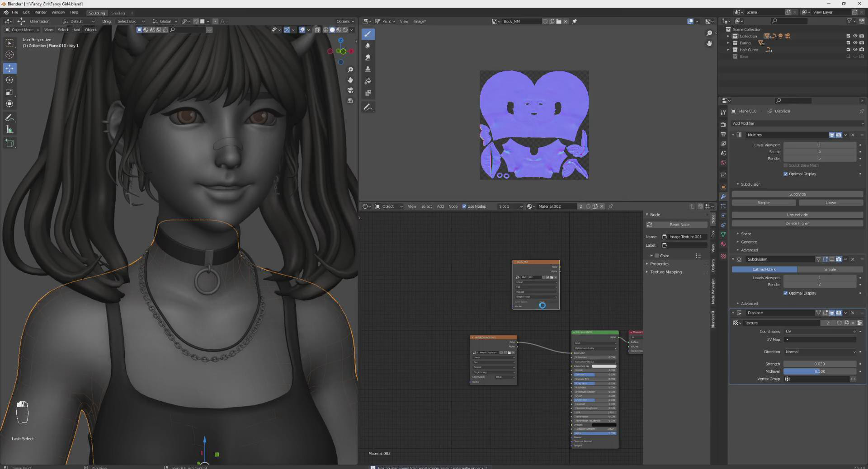
Task: Click the pan hand icon in 3D viewport
Action: 350,80
